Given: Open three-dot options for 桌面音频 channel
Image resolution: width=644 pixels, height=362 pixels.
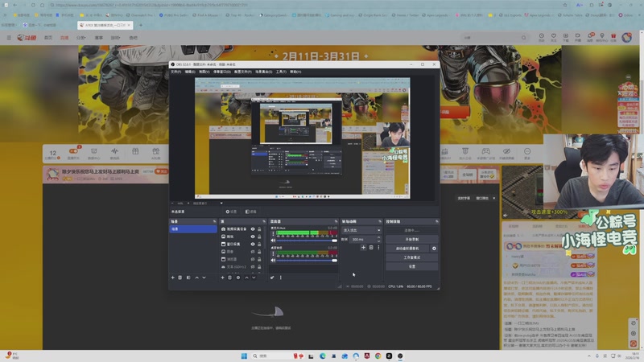Looking at the screenshot, I should (273, 253).
